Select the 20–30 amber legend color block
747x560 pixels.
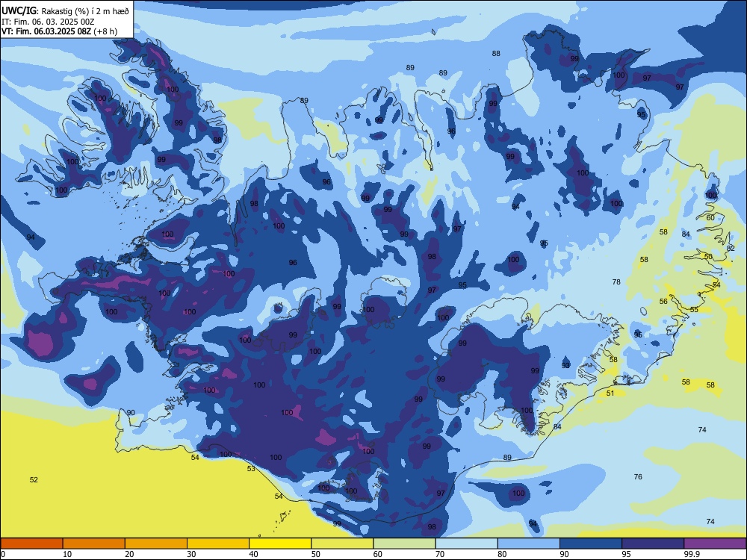point(156,544)
